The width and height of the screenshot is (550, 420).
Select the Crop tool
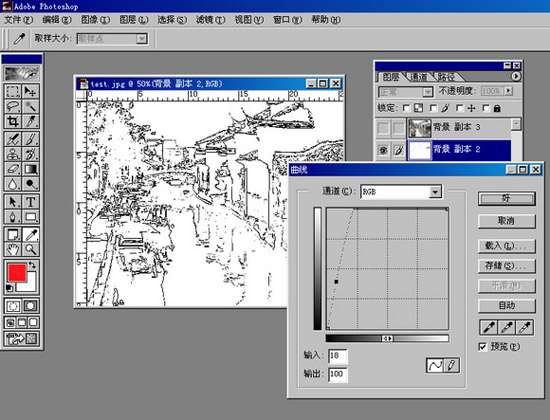coord(13,121)
